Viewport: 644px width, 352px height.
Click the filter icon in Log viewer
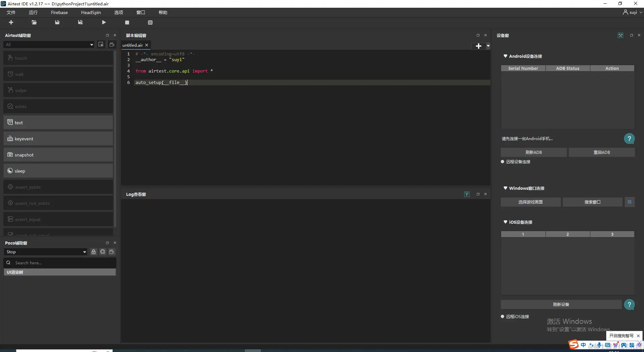467,194
